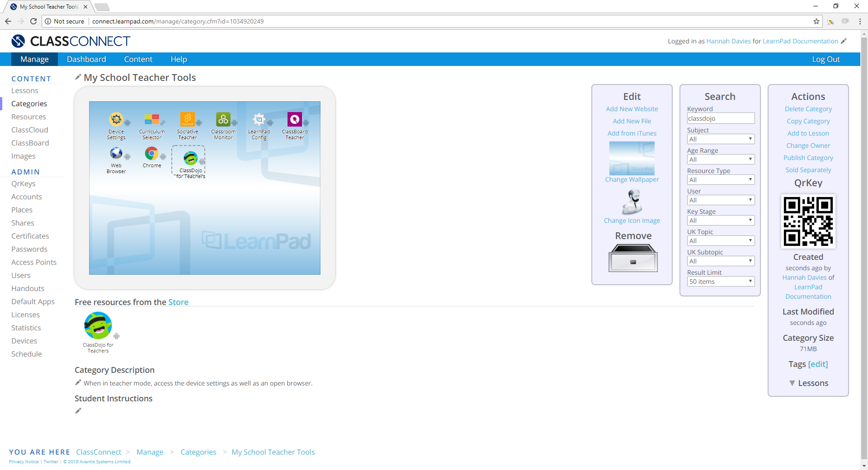
Task: Click the Add New File link
Action: 632,121
